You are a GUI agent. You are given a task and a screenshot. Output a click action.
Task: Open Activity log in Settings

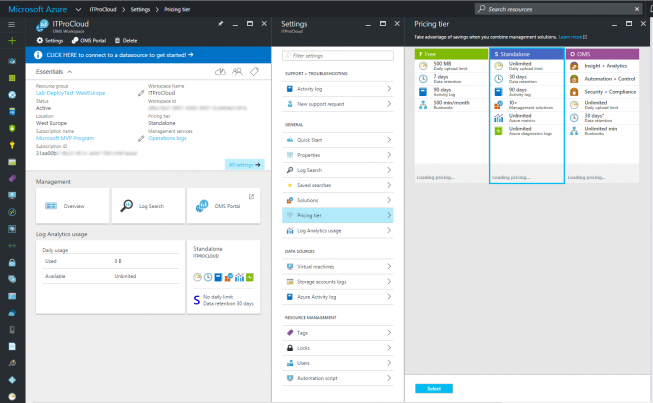point(338,89)
